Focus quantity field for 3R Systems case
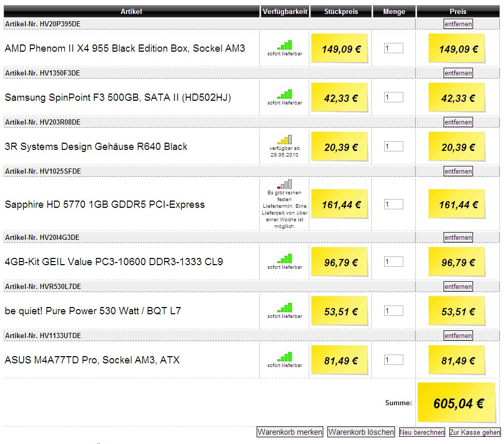The image size is (504, 444). (x=393, y=146)
